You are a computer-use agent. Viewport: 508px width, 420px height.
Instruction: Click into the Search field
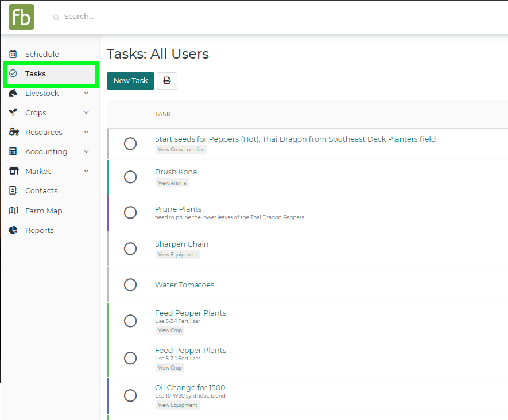point(172,17)
